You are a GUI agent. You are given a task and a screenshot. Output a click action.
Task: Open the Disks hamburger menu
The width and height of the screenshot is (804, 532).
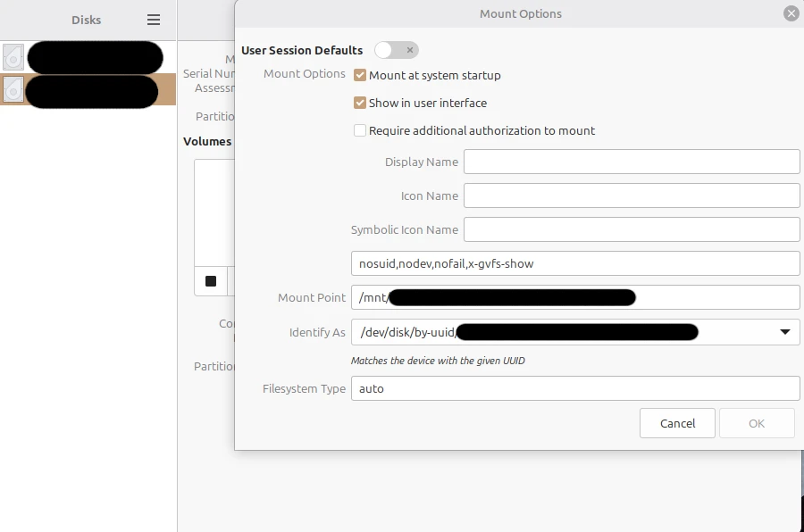(154, 20)
